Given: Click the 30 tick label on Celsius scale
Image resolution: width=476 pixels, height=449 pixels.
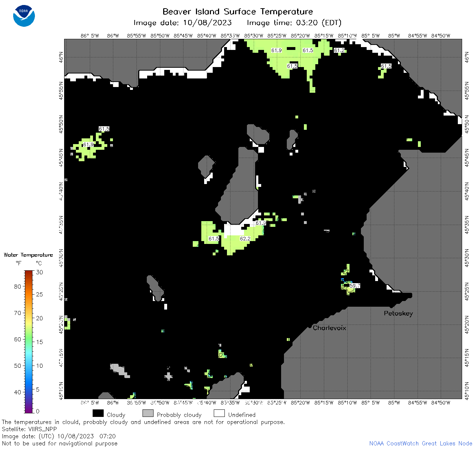Looking at the screenshot, I should [40, 272].
